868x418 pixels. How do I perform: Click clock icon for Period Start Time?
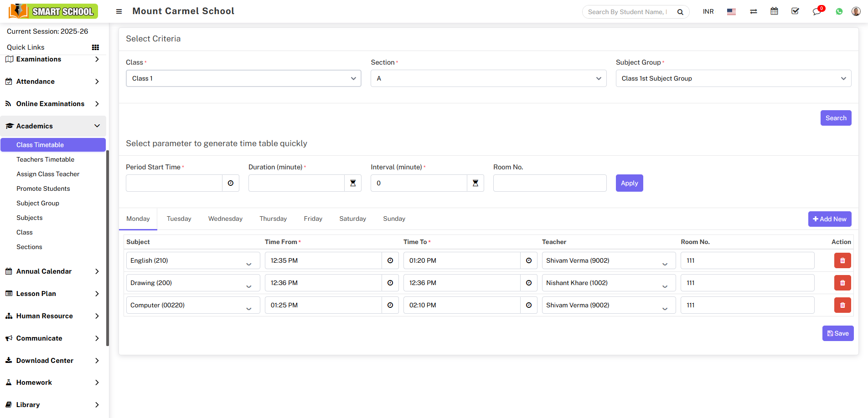pyautogui.click(x=231, y=183)
